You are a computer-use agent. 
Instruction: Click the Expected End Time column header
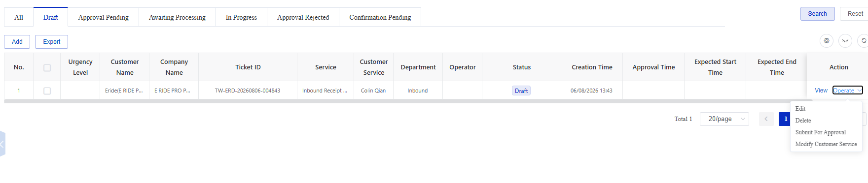[777, 67]
